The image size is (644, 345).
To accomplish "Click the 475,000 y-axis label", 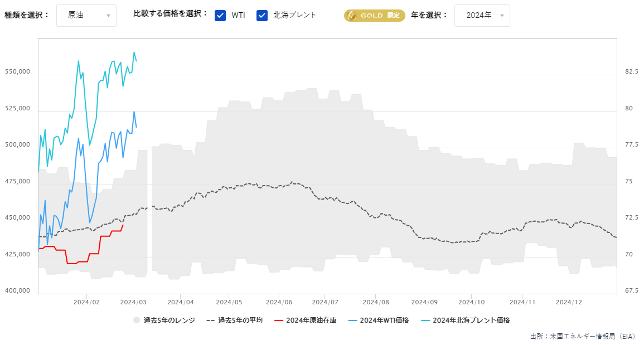I will tap(18, 182).
